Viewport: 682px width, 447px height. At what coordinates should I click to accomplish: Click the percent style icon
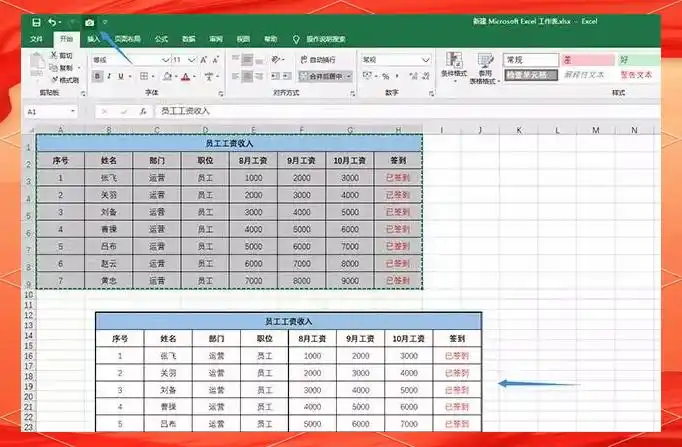(386, 77)
